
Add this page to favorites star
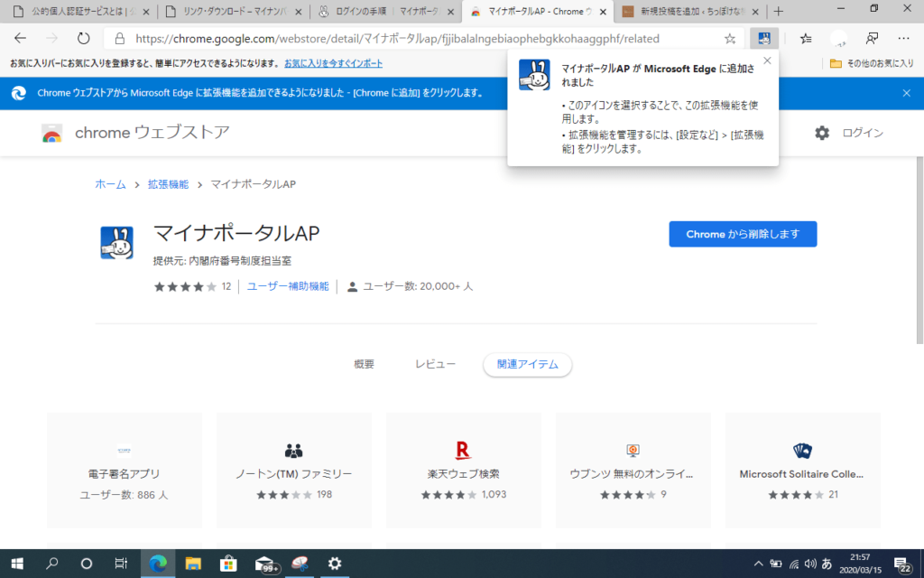click(730, 39)
